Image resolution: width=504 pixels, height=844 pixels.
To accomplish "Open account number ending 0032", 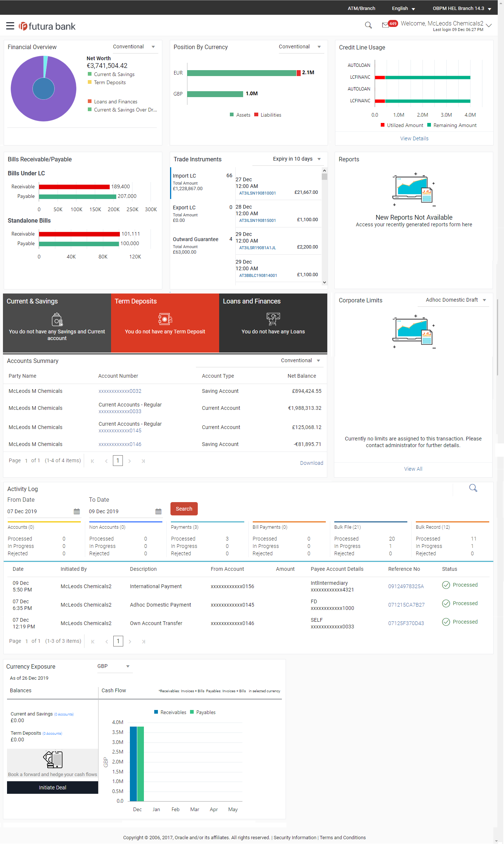I will click(120, 391).
